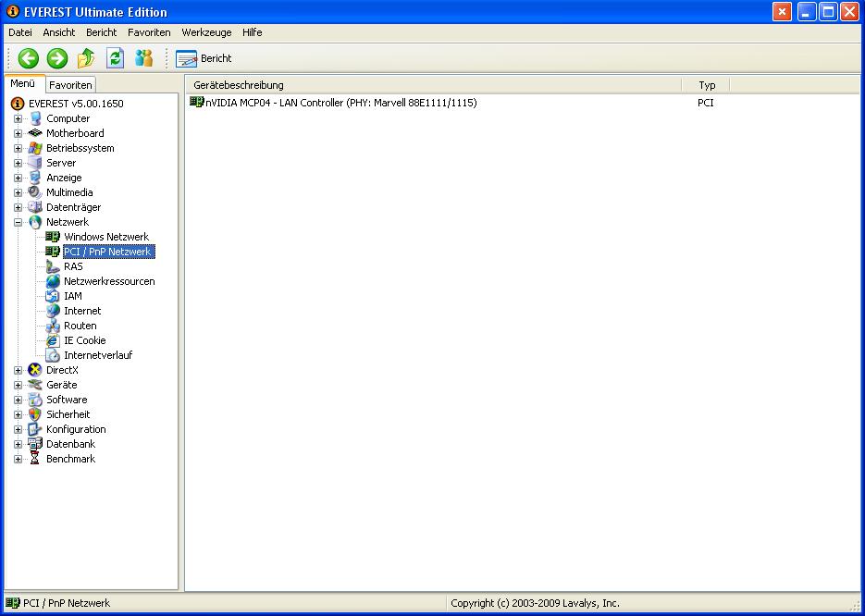Select IAM tree item
The height and width of the screenshot is (616, 865).
(73, 296)
